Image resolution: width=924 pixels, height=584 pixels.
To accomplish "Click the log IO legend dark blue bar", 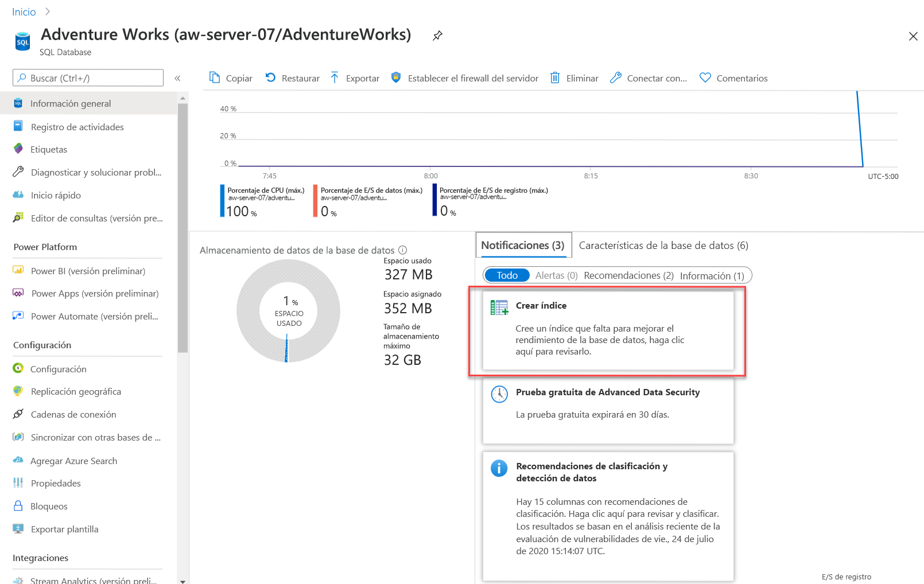I will coord(434,200).
